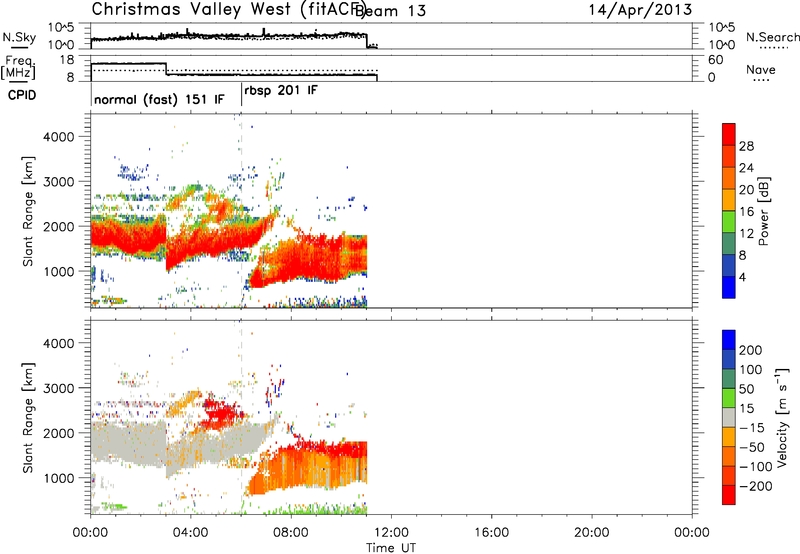Click the date 14/Apr/2013
Image resolution: width=800 pixels, height=554 pixels.
(x=640, y=10)
